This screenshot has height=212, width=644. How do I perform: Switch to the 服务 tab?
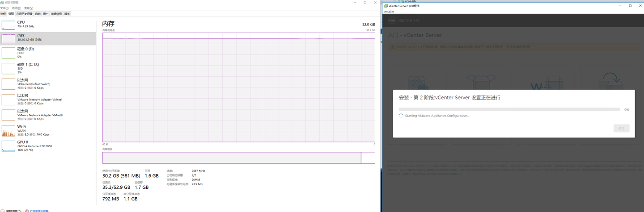pos(67,14)
